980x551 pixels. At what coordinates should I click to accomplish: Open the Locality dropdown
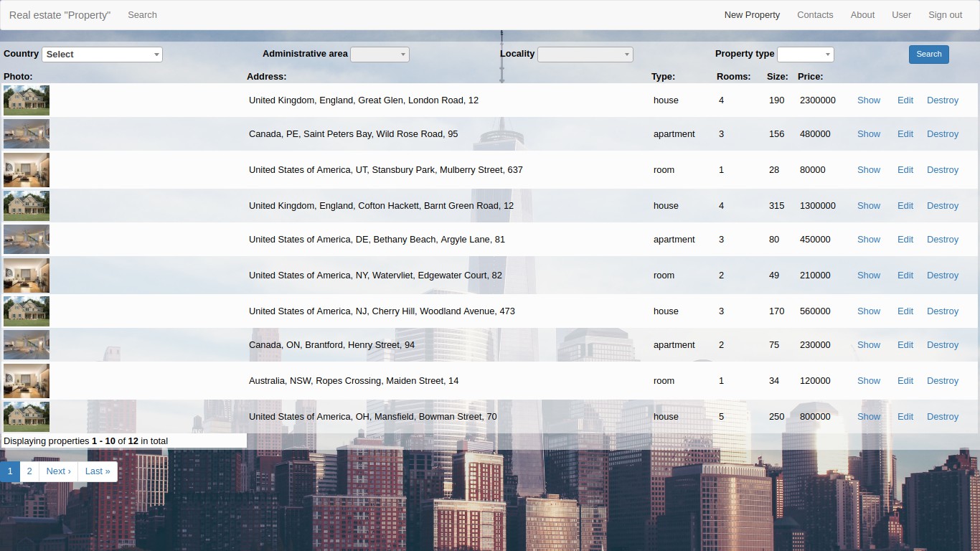click(x=585, y=55)
